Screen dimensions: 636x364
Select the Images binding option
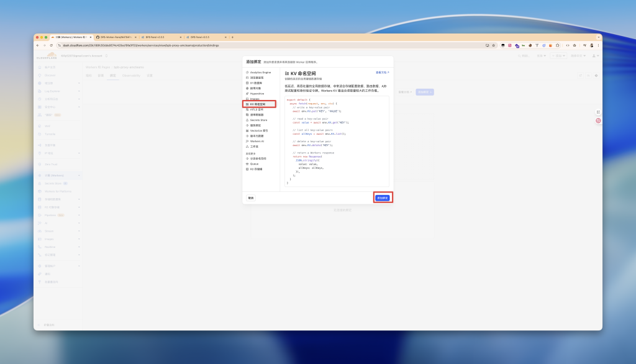[254, 99]
